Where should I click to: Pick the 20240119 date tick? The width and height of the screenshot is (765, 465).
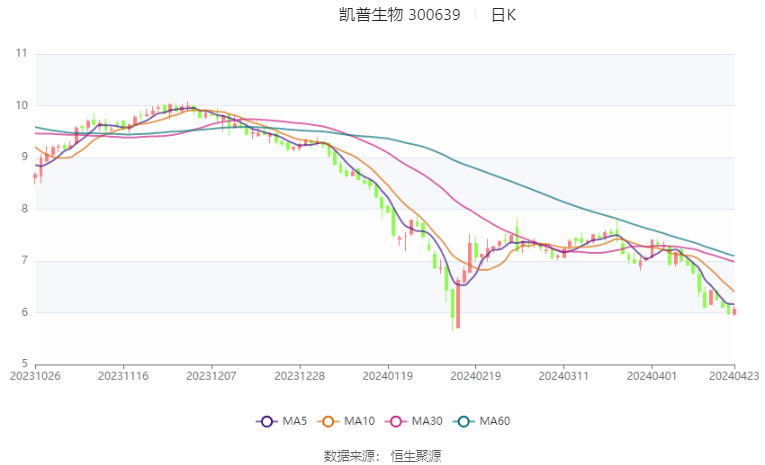[386, 375]
